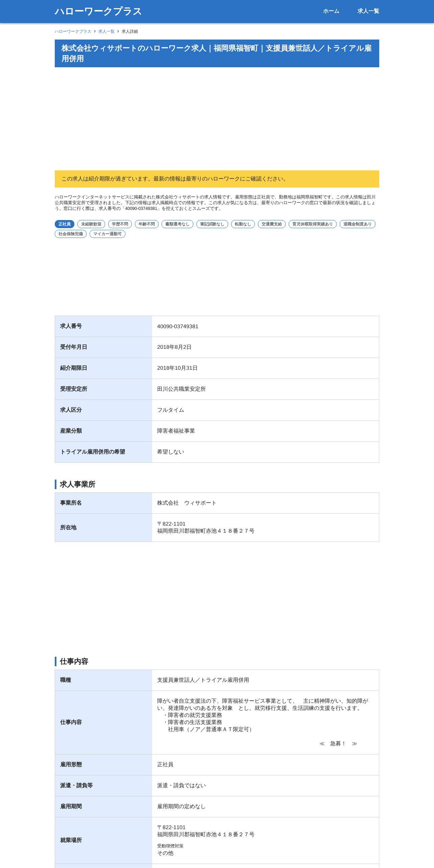Viewport: 434px width, 868px height.
Task: Click 派遣・請負ではない value
Action: click(182, 786)
